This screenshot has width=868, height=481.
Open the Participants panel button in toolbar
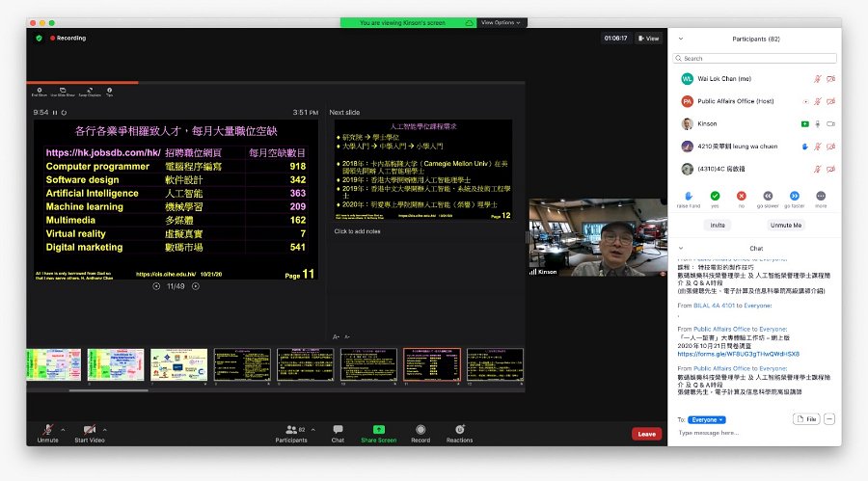click(x=291, y=434)
